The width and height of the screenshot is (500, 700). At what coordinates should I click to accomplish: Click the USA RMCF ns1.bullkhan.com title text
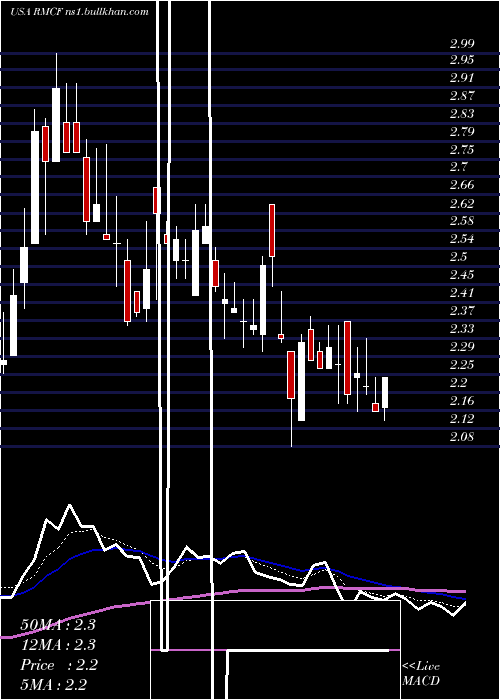79,12
